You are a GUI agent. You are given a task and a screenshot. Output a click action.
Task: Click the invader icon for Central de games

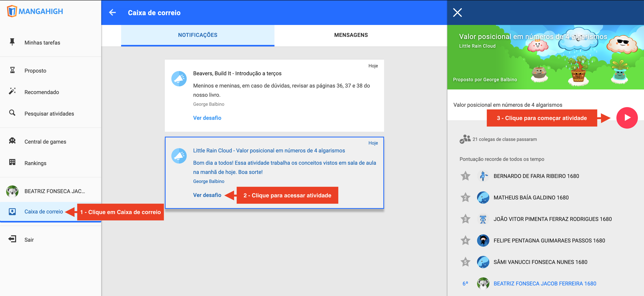12,141
